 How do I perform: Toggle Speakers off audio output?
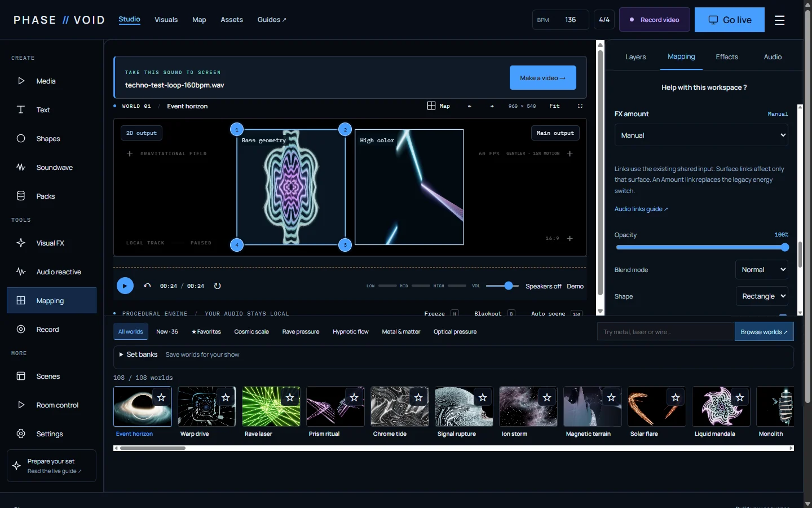[x=543, y=286]
